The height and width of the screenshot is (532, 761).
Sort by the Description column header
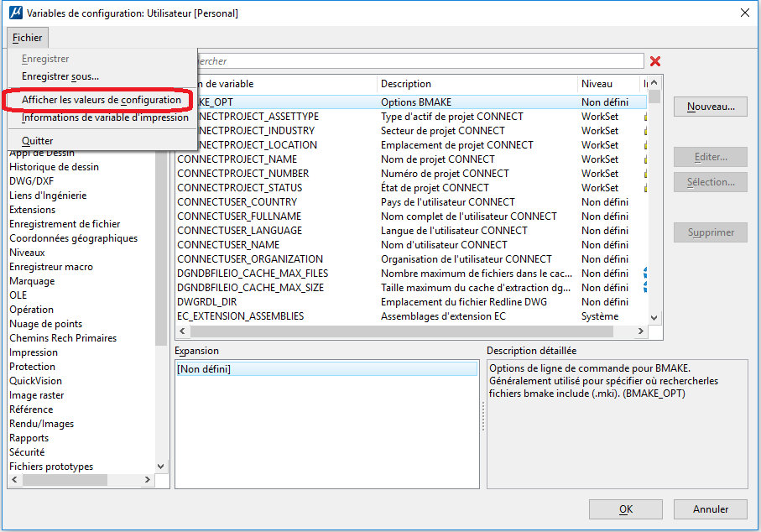[477, 84]
